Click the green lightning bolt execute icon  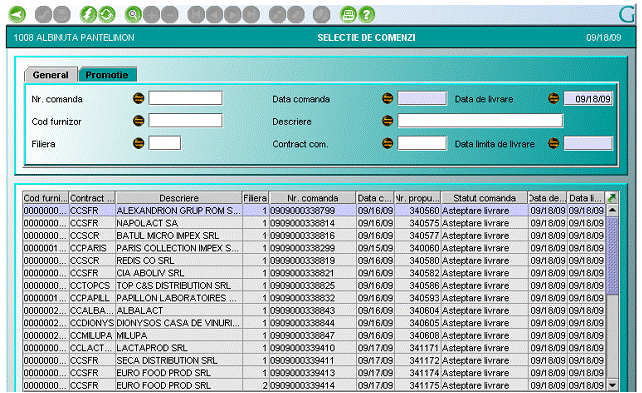88,15
